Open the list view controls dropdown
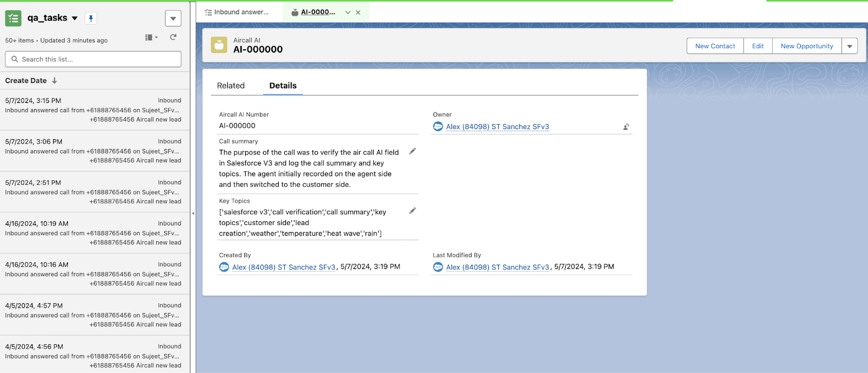 click(173, 18)
